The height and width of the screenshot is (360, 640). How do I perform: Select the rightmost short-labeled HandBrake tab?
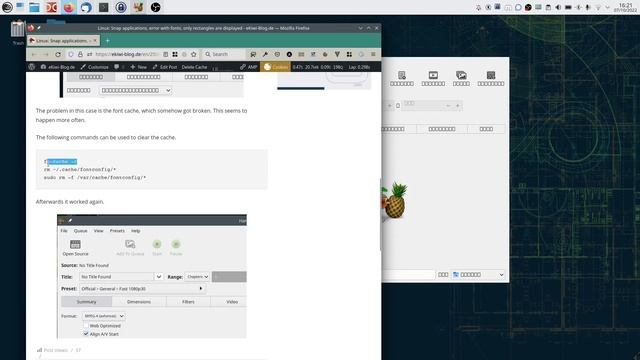point(486,129)
